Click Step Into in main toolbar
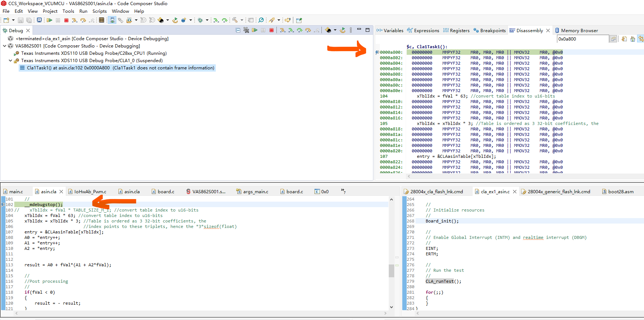 [74, 20]
